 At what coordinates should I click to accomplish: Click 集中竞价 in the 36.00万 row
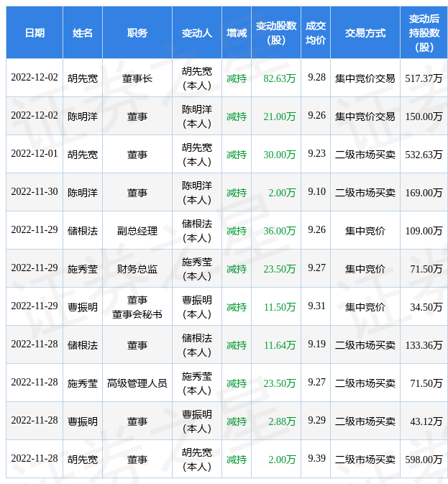[365, 231]
